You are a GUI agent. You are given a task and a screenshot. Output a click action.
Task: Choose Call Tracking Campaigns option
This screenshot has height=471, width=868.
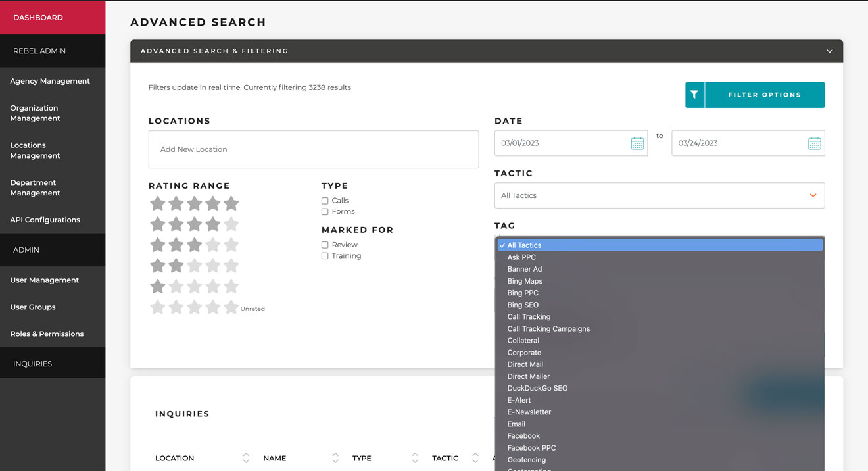click(x=660, y=328)
